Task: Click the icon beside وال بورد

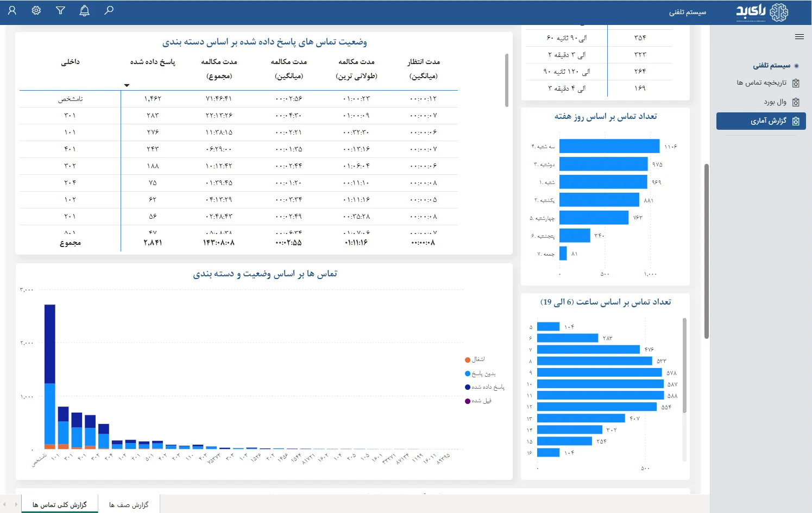Action: click(x=796, y=102)
